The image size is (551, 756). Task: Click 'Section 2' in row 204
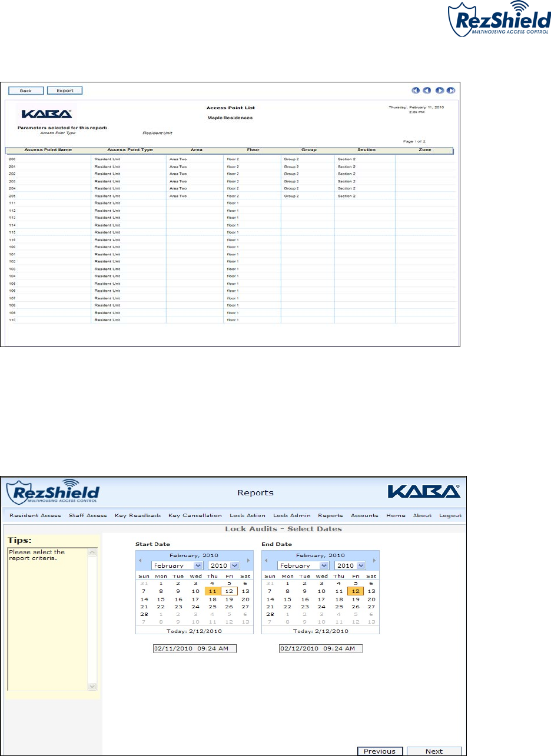[x=346, y=188]
